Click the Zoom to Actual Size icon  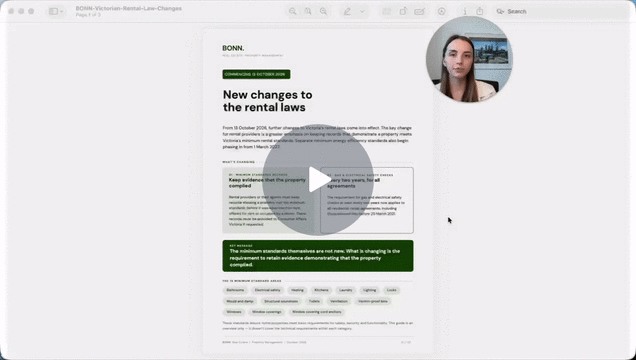[308, 11]
